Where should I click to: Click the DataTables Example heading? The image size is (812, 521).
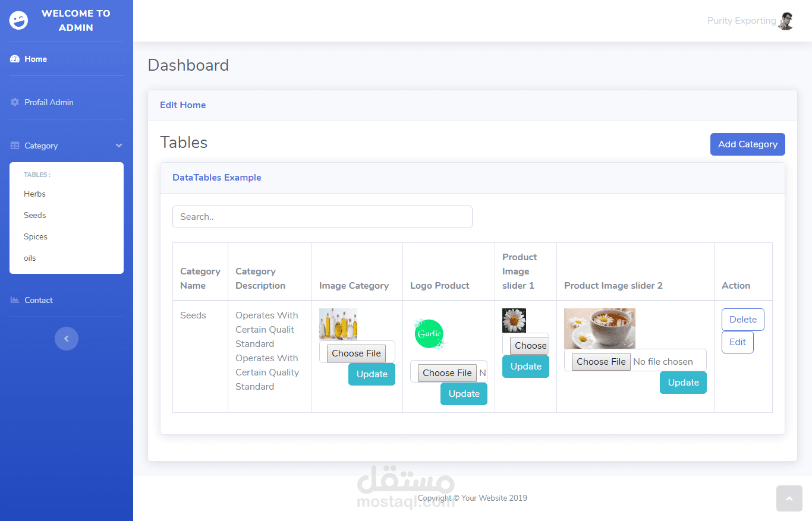[217, 178]
